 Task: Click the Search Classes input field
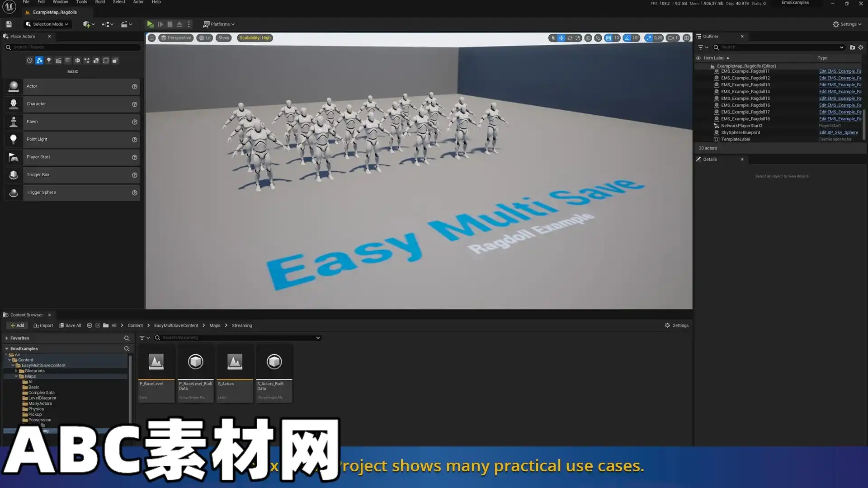coord(72,47)
